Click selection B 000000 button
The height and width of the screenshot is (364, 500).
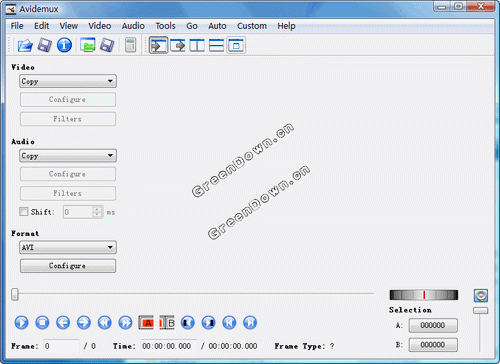tap(433, 345)
